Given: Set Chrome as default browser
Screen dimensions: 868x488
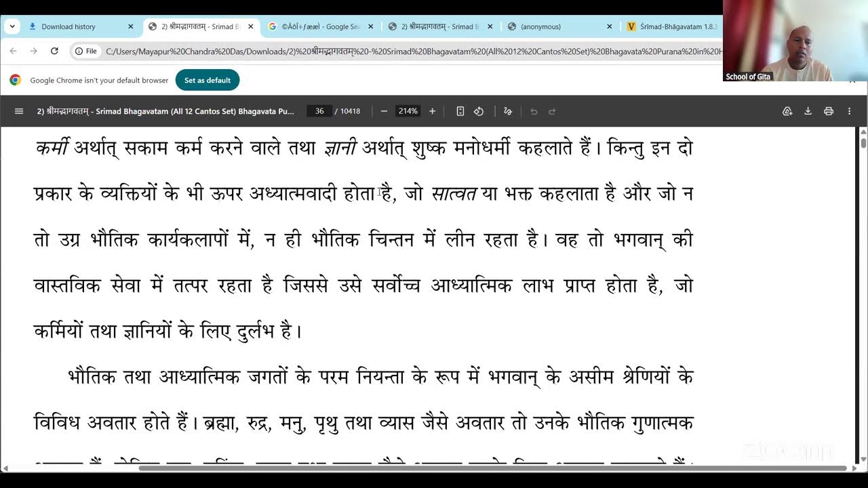Looking at the screenshot, I should (208, 80).
